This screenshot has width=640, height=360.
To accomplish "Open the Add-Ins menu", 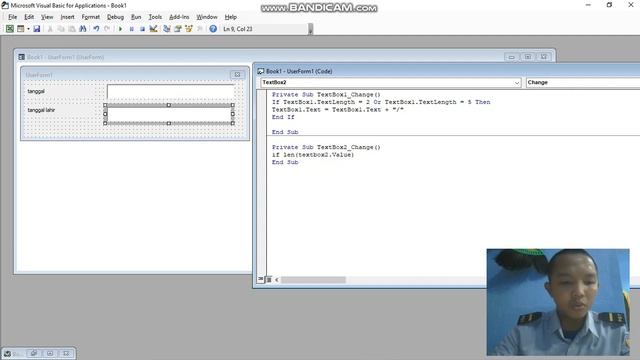I will click(179, 17).
